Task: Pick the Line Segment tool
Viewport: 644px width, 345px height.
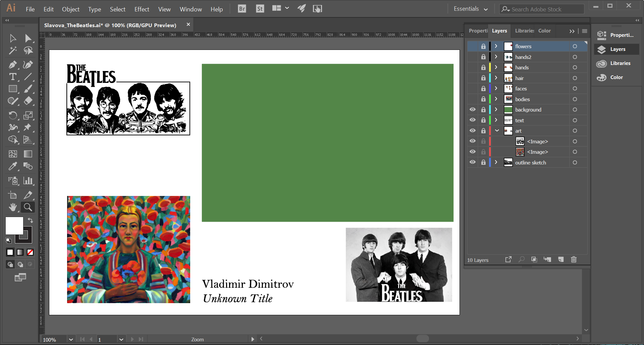Action: [28, 77]
